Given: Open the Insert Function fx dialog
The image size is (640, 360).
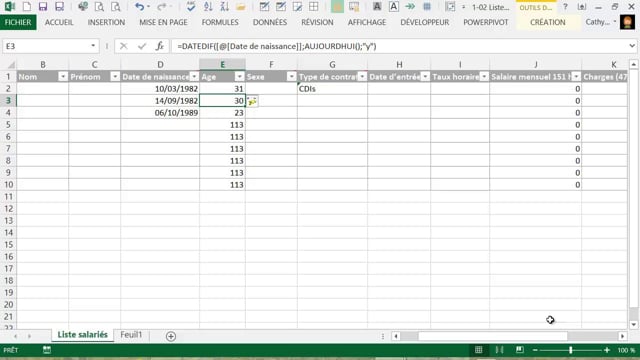Looking at the screenshot, I should [160, 46].
